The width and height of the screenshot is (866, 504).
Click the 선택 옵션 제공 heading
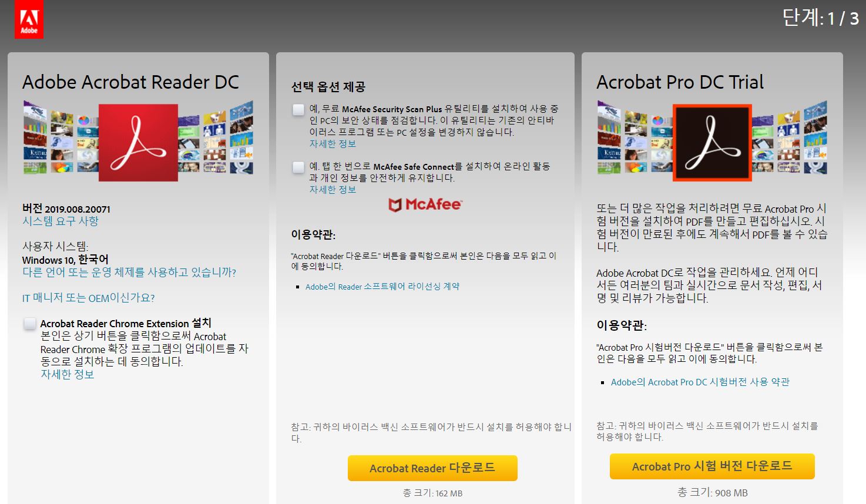[328, 88]
